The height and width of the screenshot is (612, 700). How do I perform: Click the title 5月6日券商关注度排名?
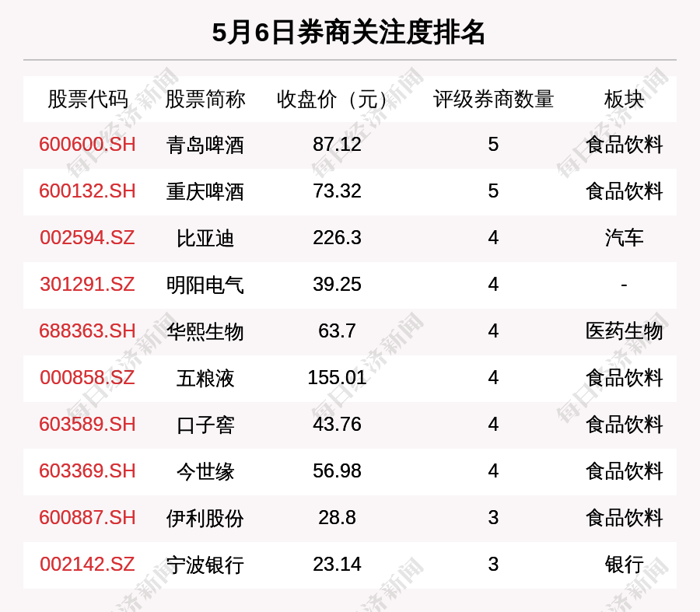click(348, 33)
